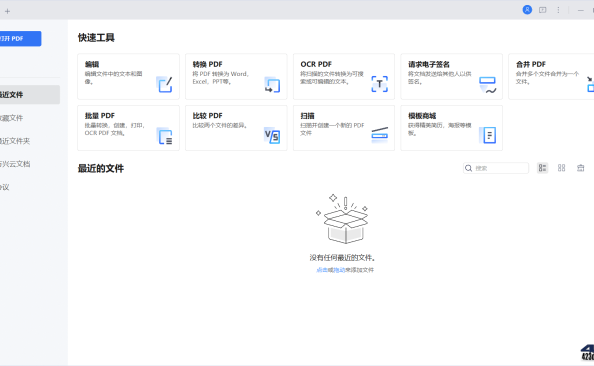Screen dimensions: 594x366
Task: Open the OCR PDF tool card
Action: pos(344,77)
